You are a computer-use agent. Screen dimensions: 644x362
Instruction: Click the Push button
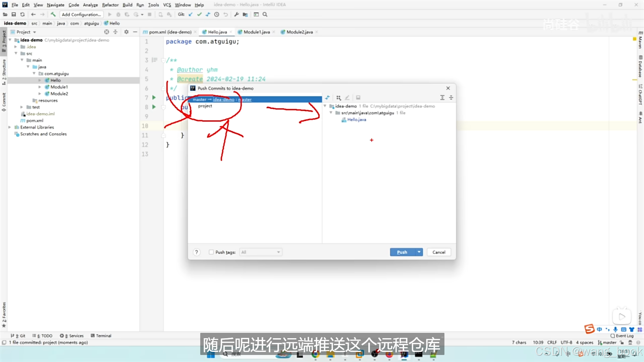[402, 252]
